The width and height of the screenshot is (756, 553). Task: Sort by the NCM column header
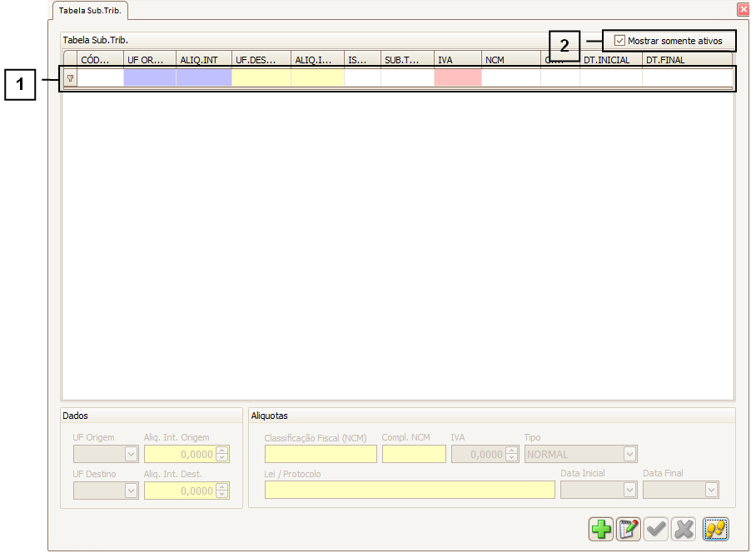click(510, 60)
